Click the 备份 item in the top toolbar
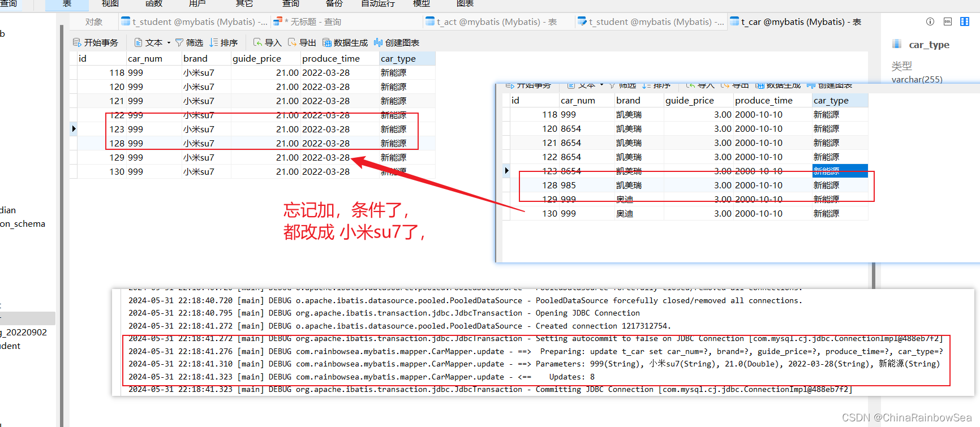Screen dimensions: 980x427 click(334, 4)
